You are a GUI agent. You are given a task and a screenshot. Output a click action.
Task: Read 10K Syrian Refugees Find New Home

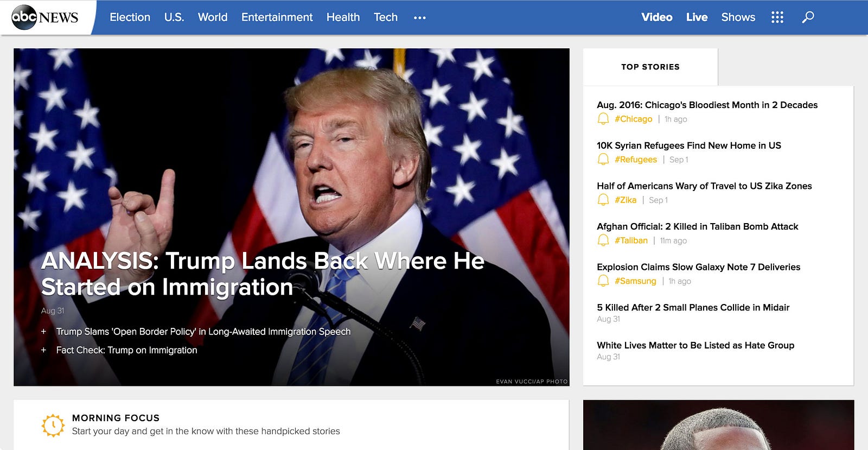[689, 145]
